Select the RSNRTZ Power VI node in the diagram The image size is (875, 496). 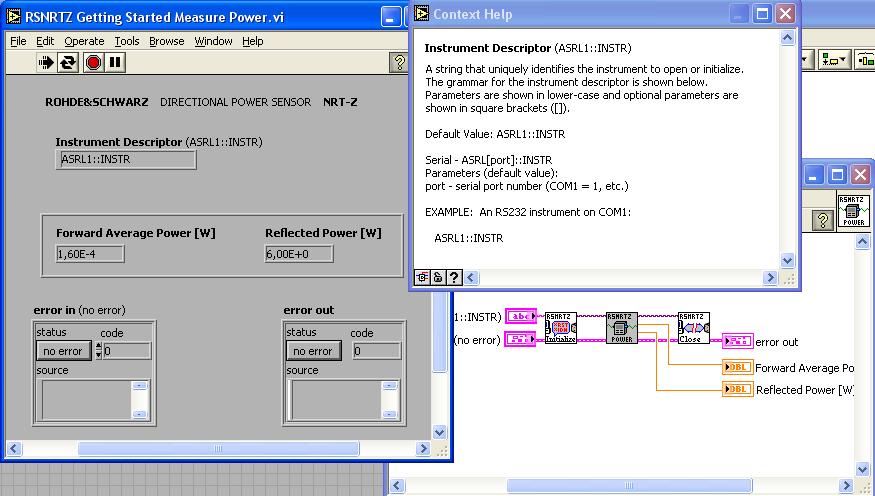tap(621, 328)
